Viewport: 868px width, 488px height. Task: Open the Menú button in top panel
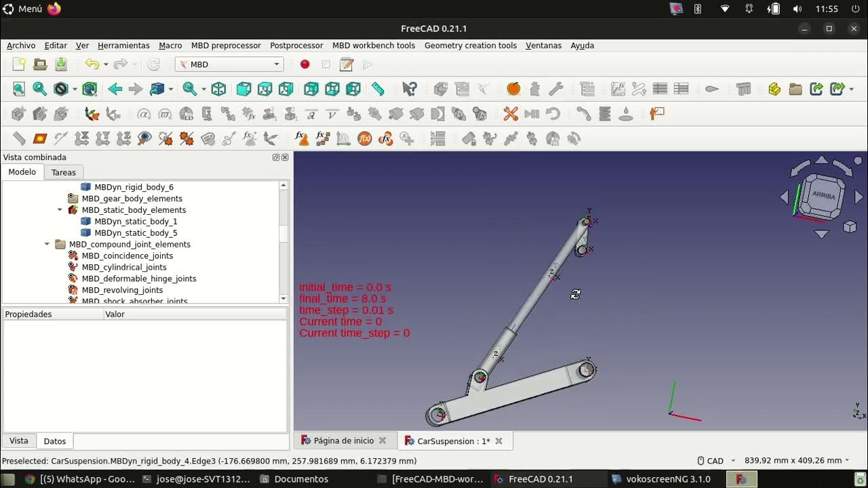tap(22, 9)
